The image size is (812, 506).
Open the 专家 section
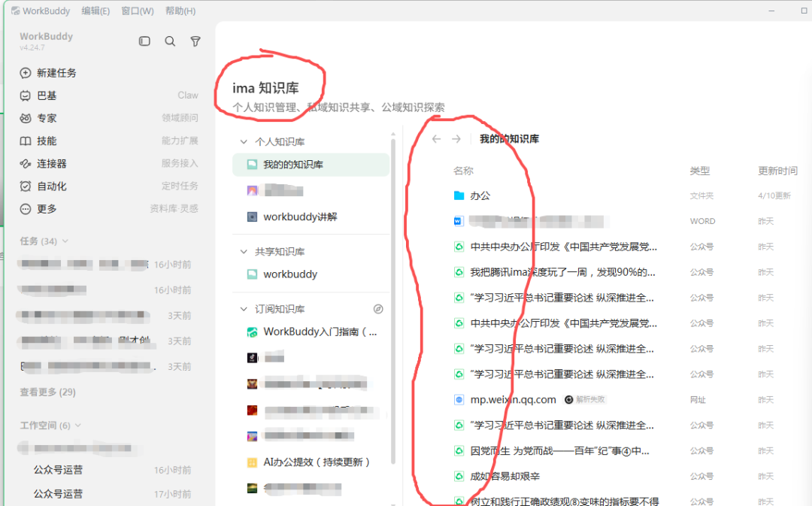109,118
